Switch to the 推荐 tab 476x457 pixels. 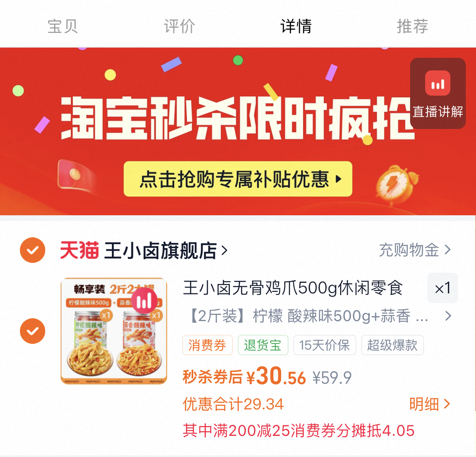[413, 26]
